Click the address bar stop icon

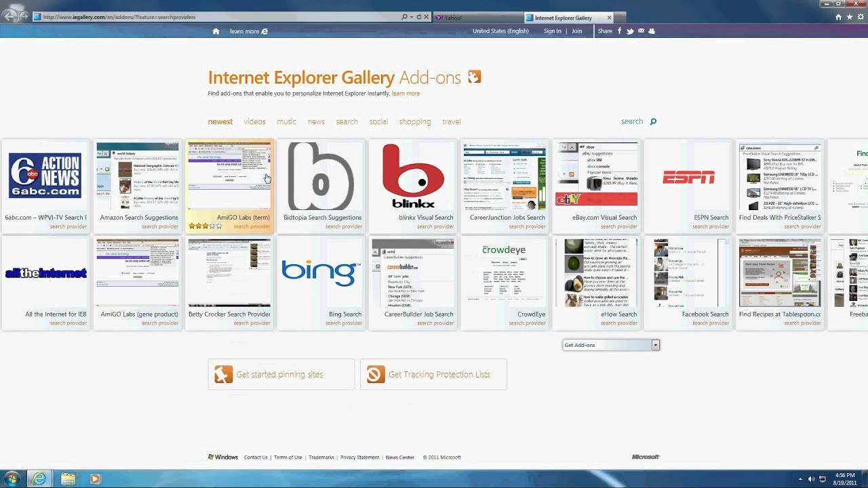426,17
